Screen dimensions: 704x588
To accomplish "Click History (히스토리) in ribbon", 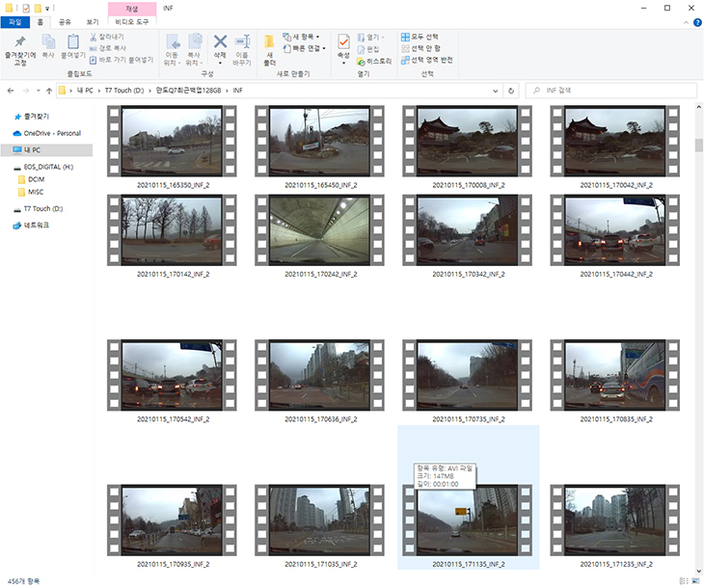I will click(x=374, y=61).
